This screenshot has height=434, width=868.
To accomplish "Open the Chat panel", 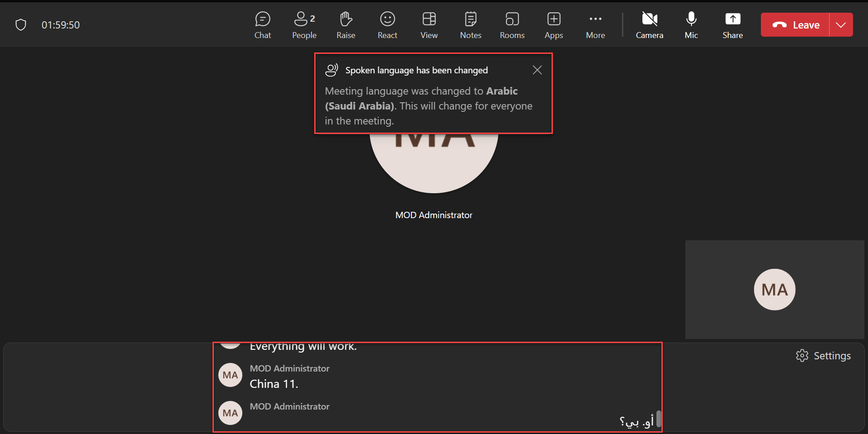I will coord(262,25).
